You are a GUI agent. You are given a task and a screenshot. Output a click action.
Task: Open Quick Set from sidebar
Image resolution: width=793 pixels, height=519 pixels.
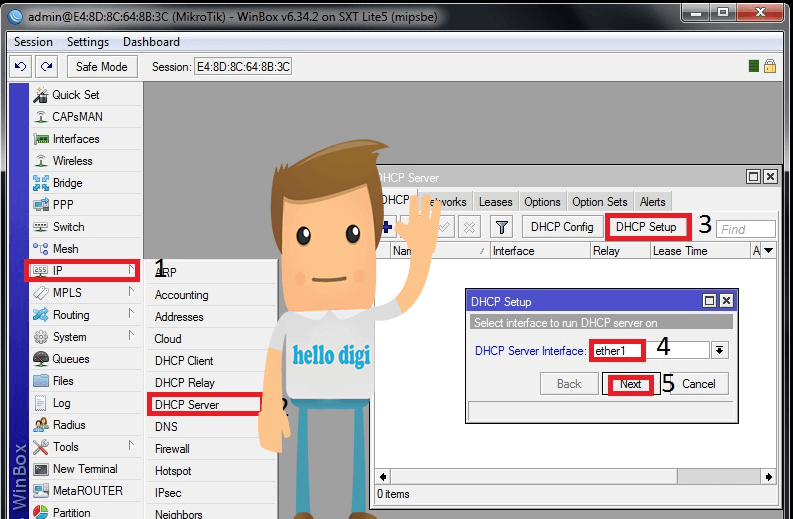(x=85, y=95)
